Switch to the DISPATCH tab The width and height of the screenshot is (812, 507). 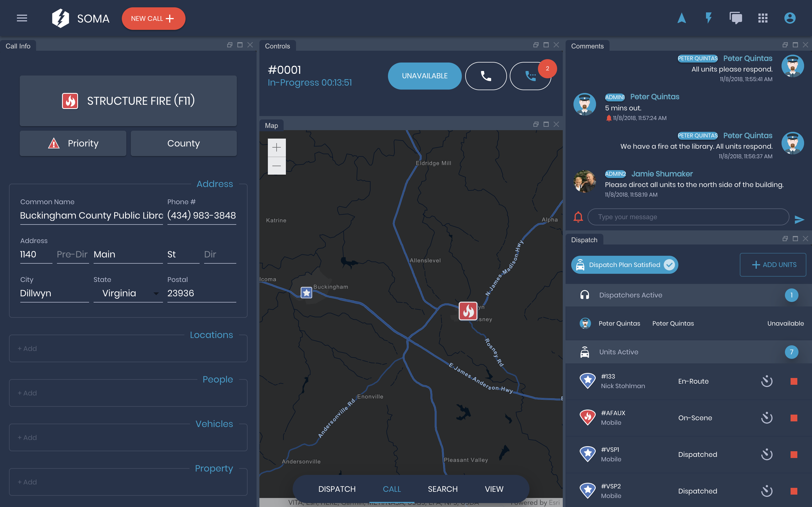pyautogui.click(x=337, y=489)
